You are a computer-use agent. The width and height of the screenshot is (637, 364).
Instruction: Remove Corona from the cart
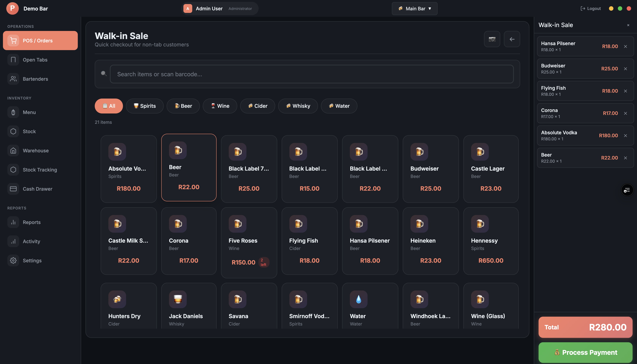point(625,113)
